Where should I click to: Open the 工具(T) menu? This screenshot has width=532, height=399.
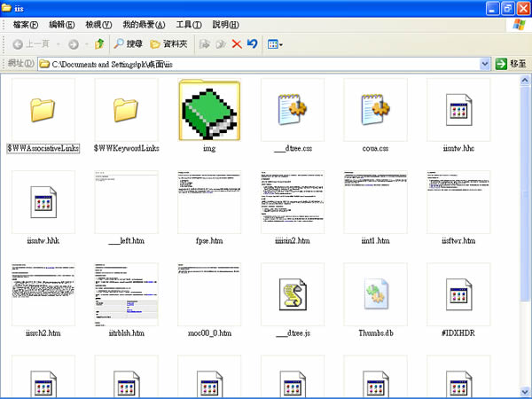(189, 25)
